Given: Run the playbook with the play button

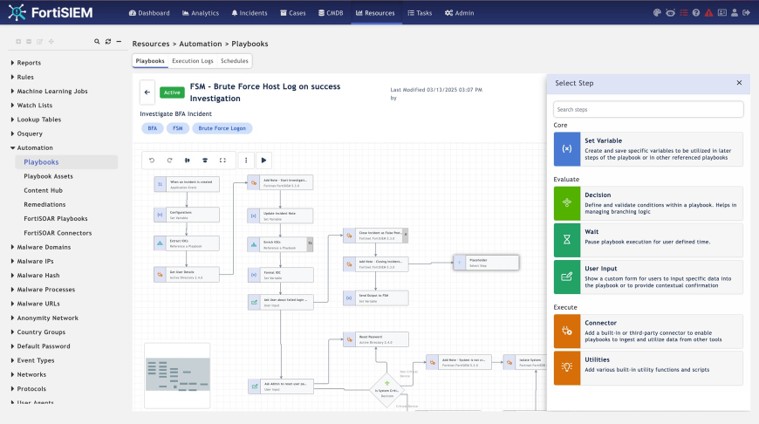Looking at the screenshot, I should point(264,160).
